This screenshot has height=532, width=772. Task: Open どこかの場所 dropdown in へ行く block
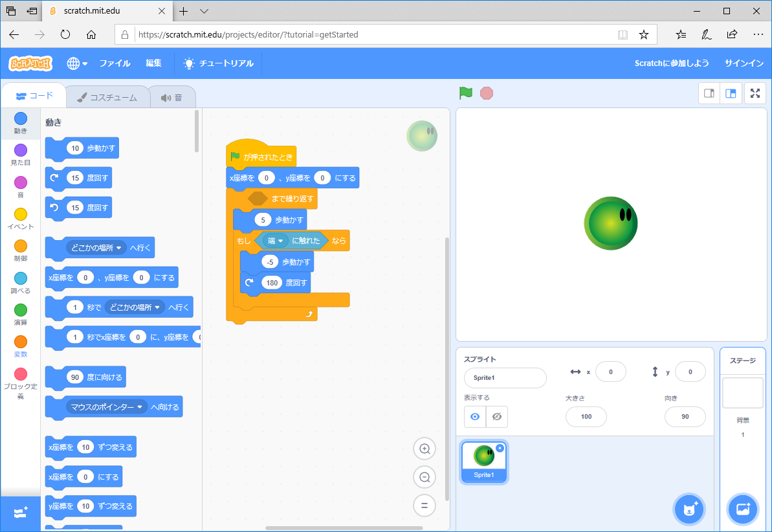96,248
